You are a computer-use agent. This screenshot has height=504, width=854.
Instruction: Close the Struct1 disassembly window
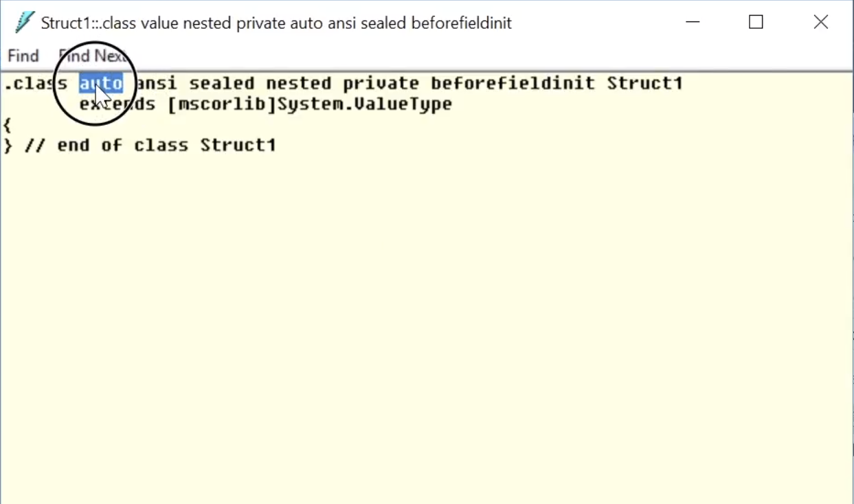click(820, 23)
